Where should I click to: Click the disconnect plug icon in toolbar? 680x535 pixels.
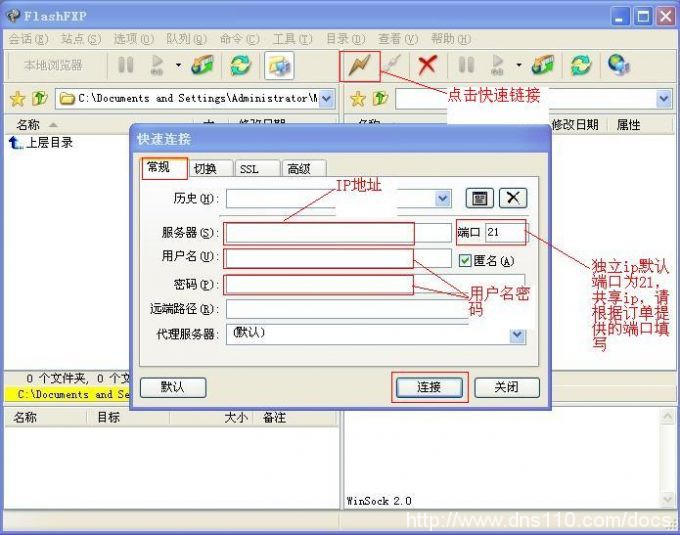tap(393, 66)
